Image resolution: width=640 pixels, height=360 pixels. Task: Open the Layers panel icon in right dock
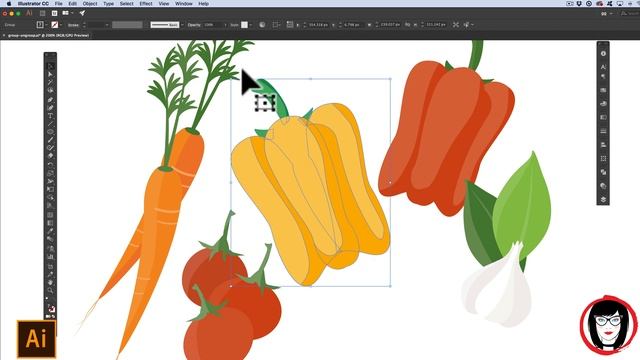click(603, 200)
